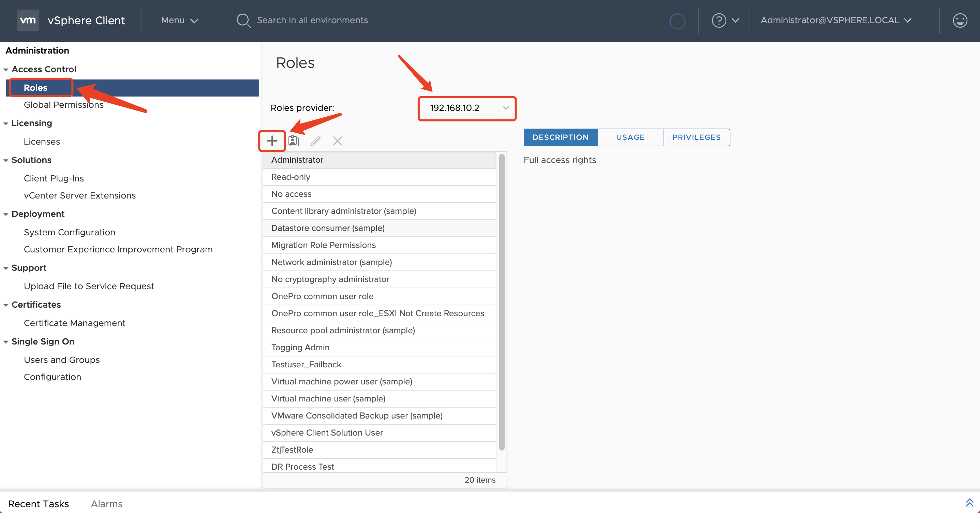980x513 pixels.
Task: Open System Configuration
Action: [x=69, y=233]
